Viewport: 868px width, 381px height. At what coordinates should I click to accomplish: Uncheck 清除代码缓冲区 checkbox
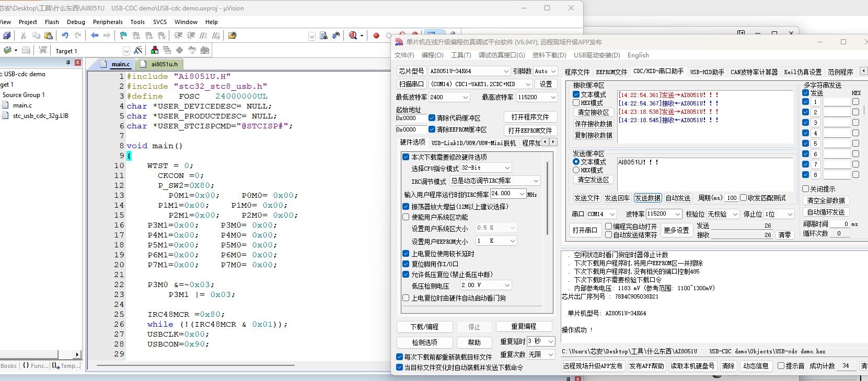coord(432,118)
